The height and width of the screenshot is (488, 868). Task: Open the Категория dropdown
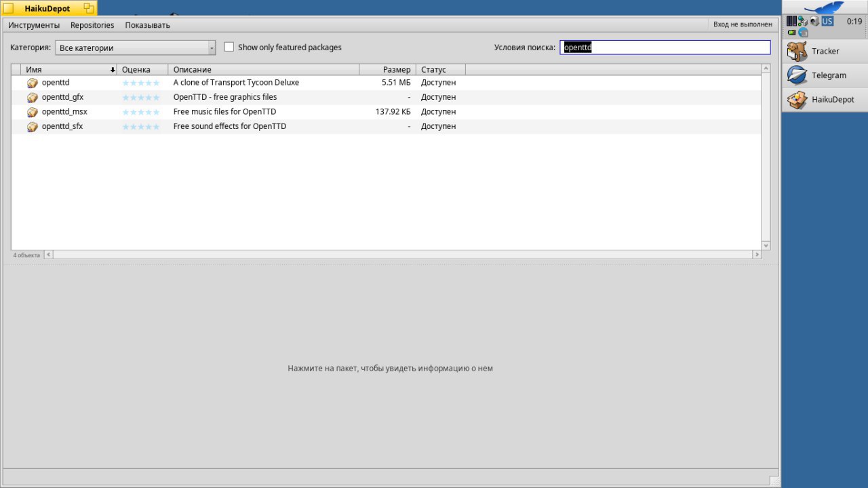[136, 48]
